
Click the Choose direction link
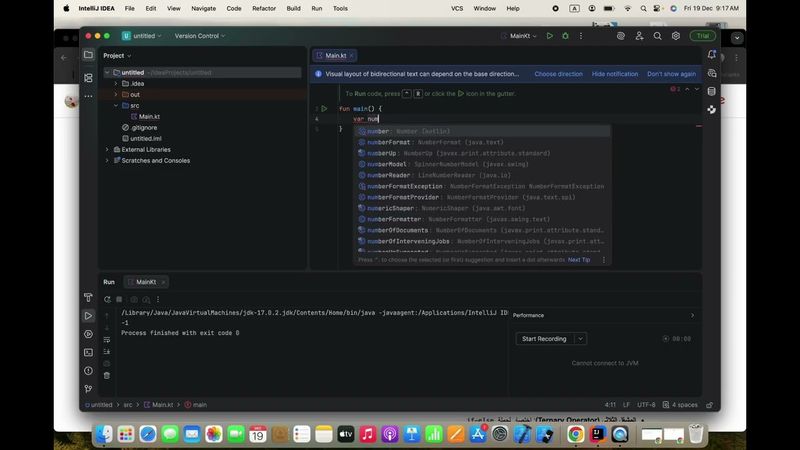(558, 74)
